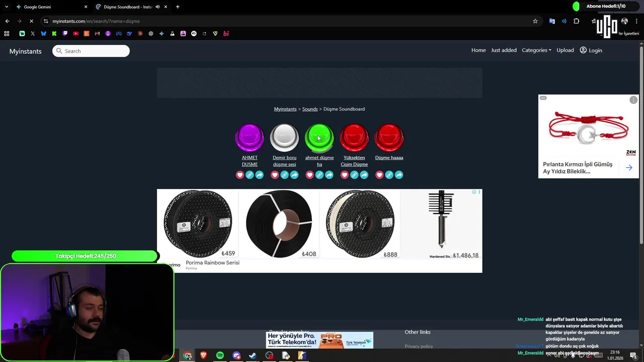Click the address bar URL
The height and width of the screenshot is (362, 644).
pos(96,21)
